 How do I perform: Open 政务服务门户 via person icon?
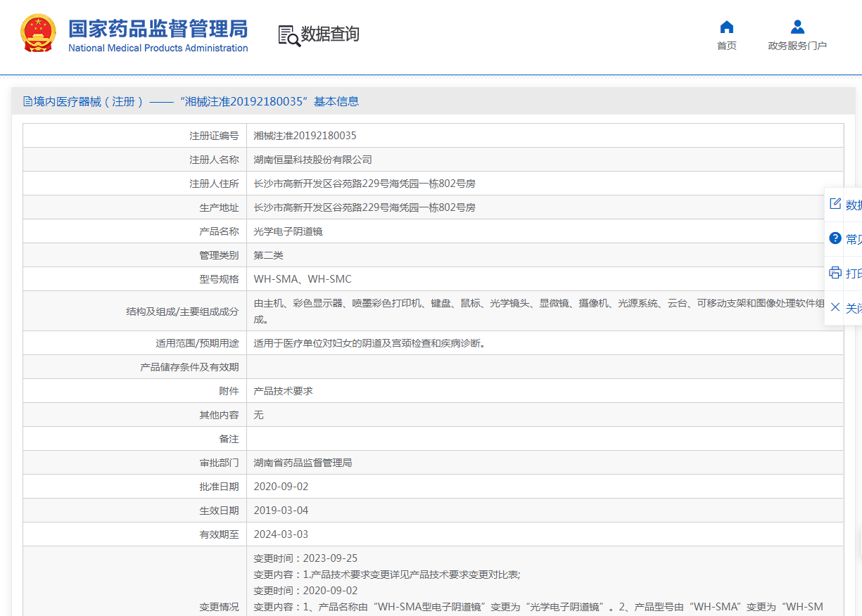point(797,27)
